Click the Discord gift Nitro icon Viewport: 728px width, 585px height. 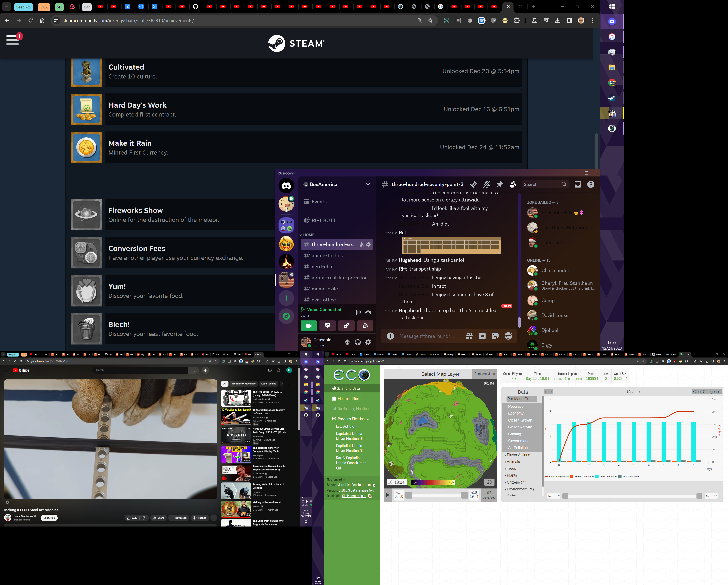tap(469, 336)
